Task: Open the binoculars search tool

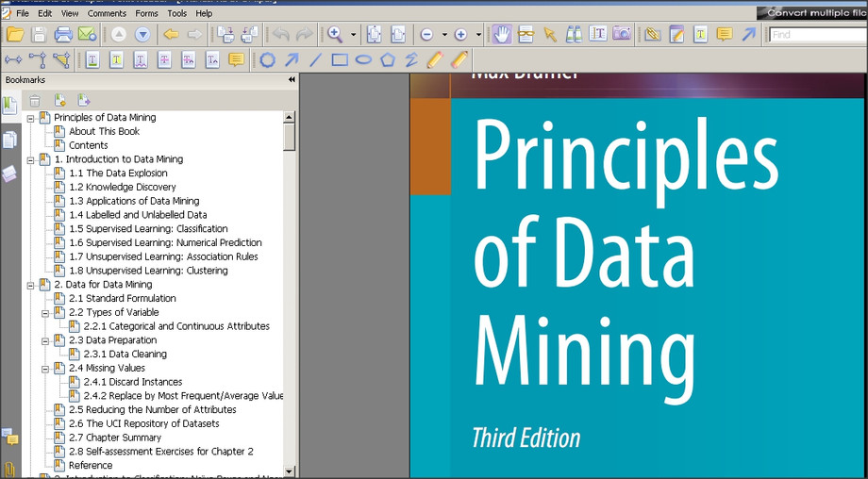Action: pos(574,35)
